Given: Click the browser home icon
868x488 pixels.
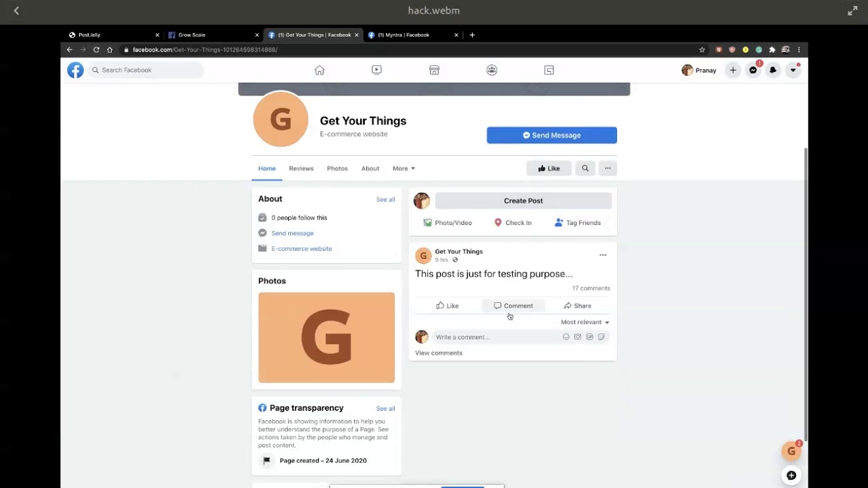Looking at the screenshot, I should pos(109,49).
